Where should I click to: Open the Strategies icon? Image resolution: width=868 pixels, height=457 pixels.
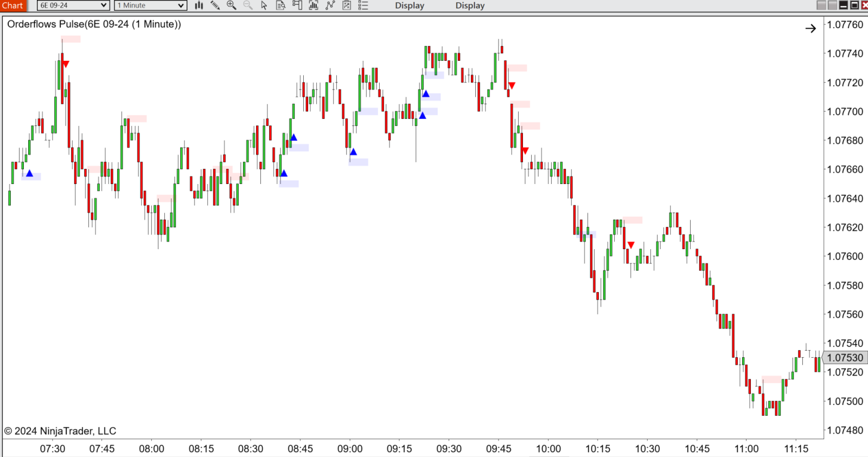coord(330,5)
